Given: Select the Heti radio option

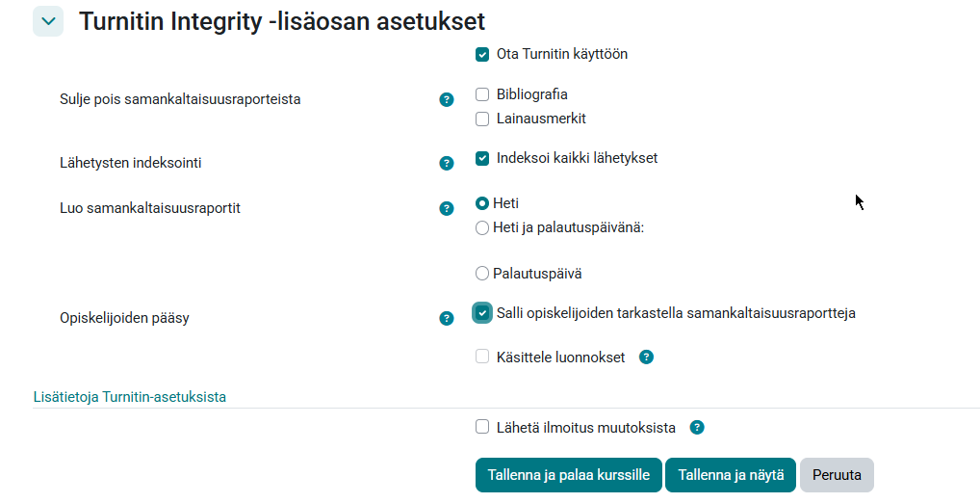Looking at the screenshot, I should pos(482,203).
